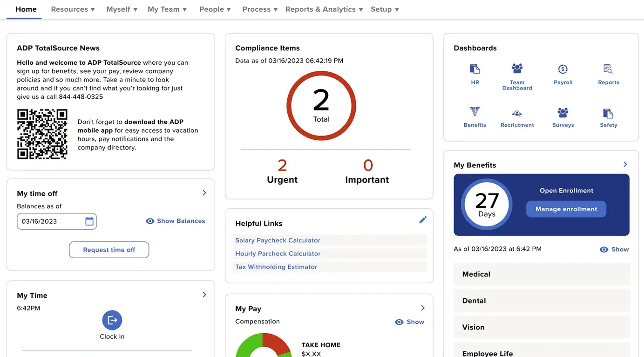Open the Tax Withholding Estimator link

(276, 267)
